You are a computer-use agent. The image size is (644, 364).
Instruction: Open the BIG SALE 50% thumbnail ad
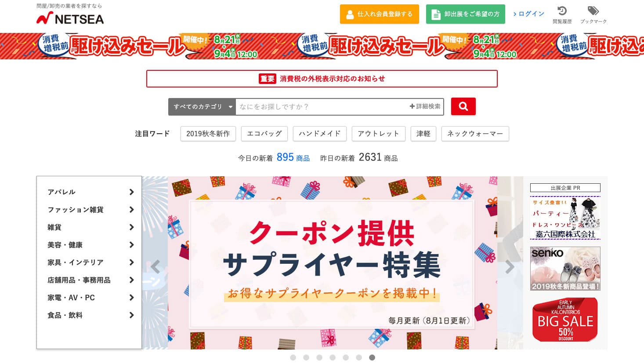[565, 320]
